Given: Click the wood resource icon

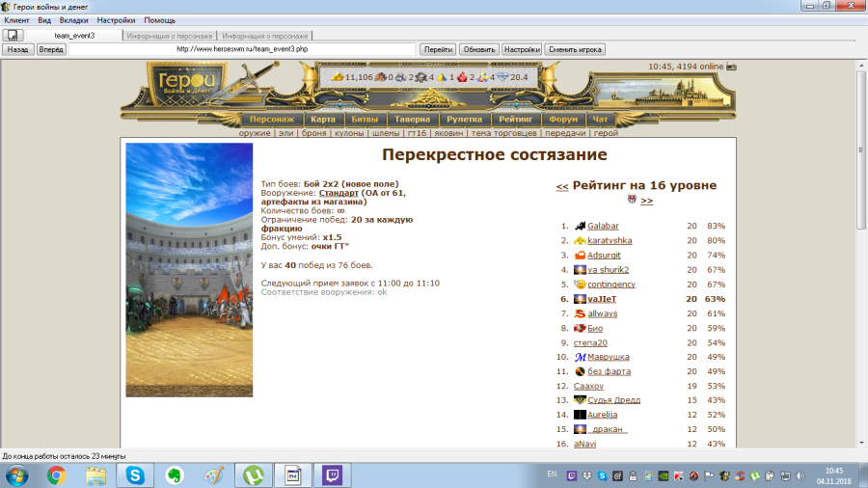Looking at the screenshot, I should tap(381, 77).
